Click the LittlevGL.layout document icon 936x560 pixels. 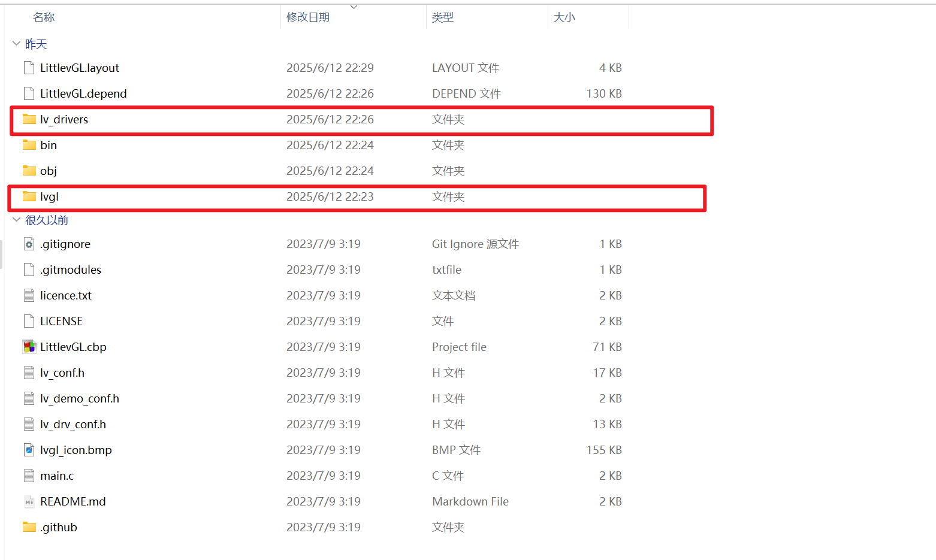coord(29,68)
